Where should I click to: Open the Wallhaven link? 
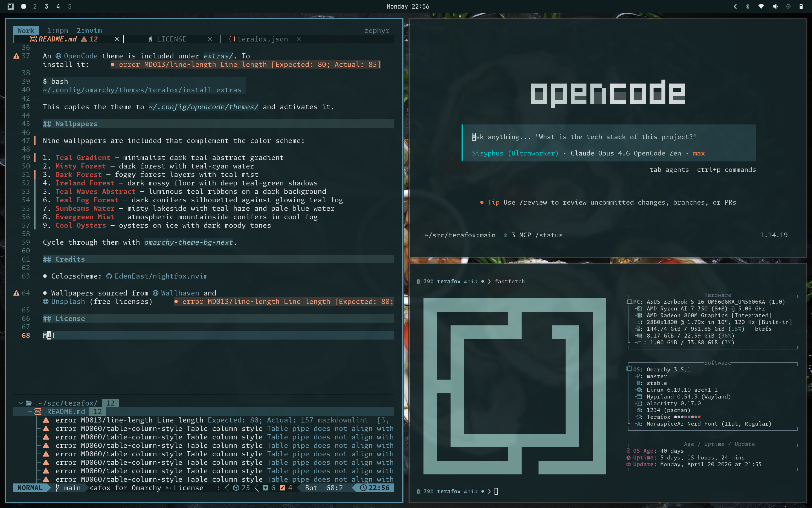pos(180,293)
